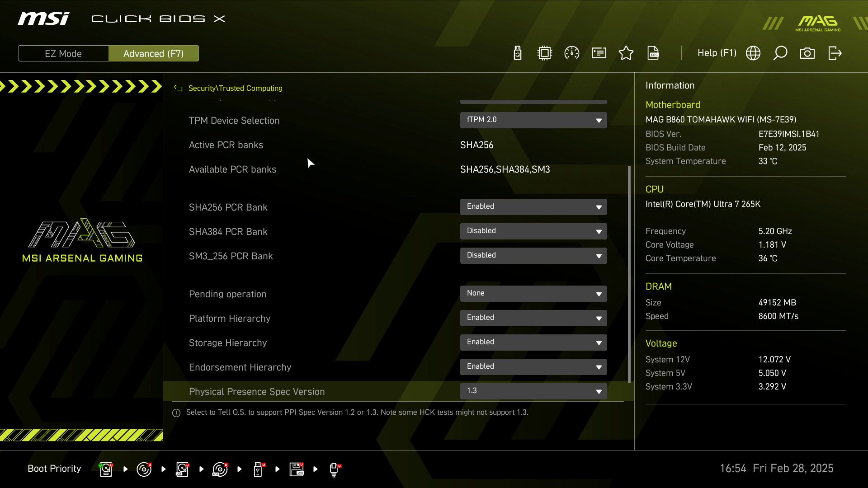Screen dimensions: 868x488
Task: Take screenshot with the camera icon
Action: pyautogui.click(x=807, y=53)
